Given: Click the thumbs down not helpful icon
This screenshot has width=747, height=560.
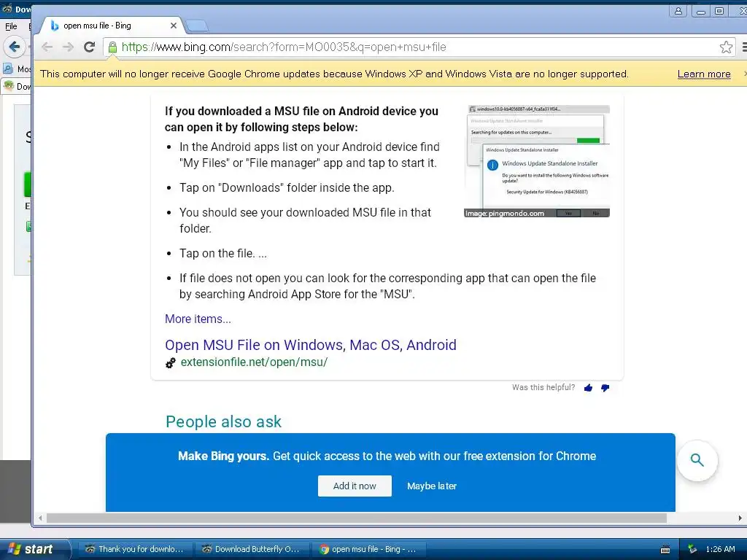Looking at the screenshot, I should (605, 388).
